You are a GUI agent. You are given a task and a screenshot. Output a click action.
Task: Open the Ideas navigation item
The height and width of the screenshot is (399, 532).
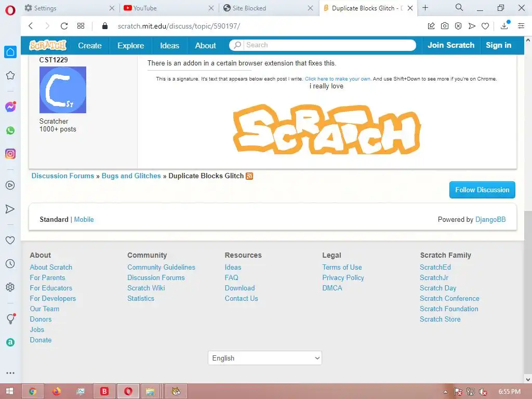point(170,46)
